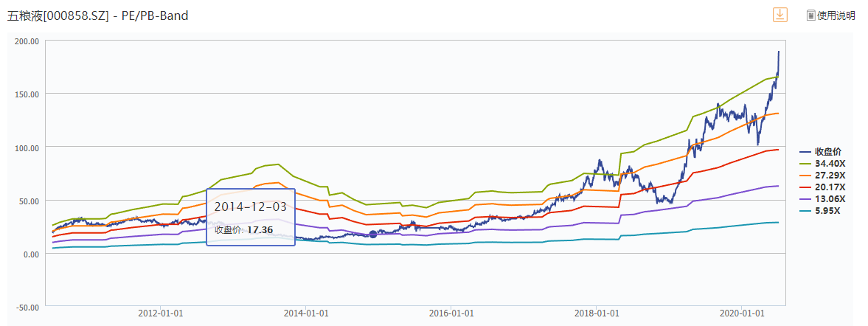Click the 200.00 y-axis label
The image size is (868, 326).
pyautogui.click(x=27, y=41)
